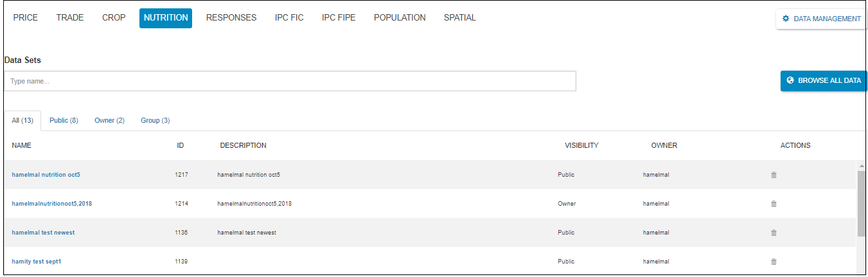Open the TRADE section
This screenshot has height=277, width=868.
(x=70, y=18)
